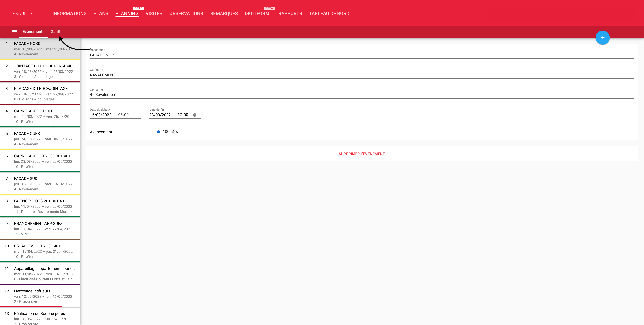
Task: Open the DIGITFORM beta section
Action: (x=257, y=13)
